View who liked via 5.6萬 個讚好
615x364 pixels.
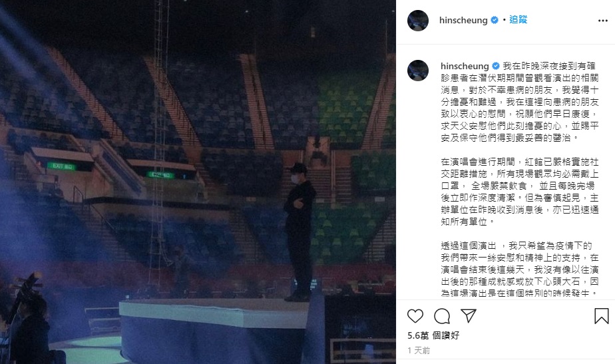433,336
